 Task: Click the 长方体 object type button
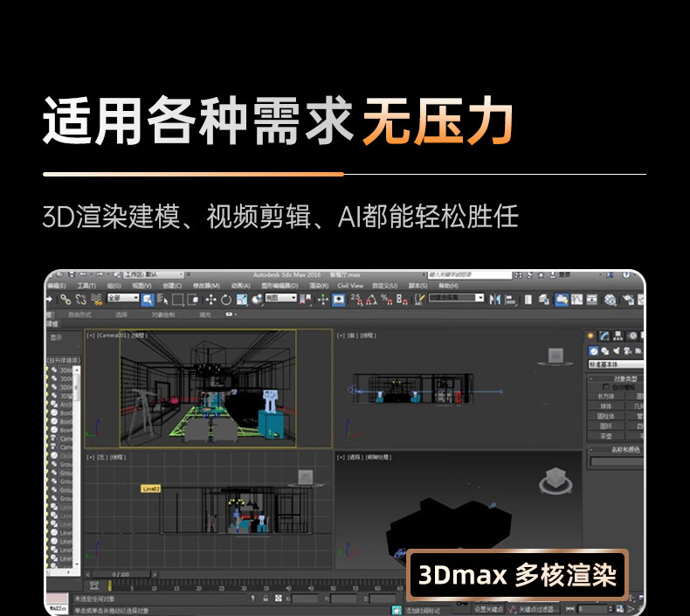[x=605, y=396]
